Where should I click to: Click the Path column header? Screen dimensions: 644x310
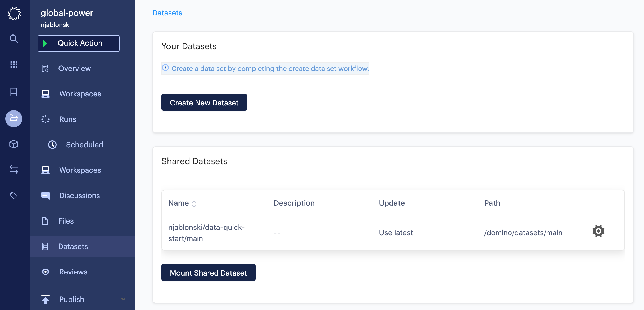click(492, 203)
